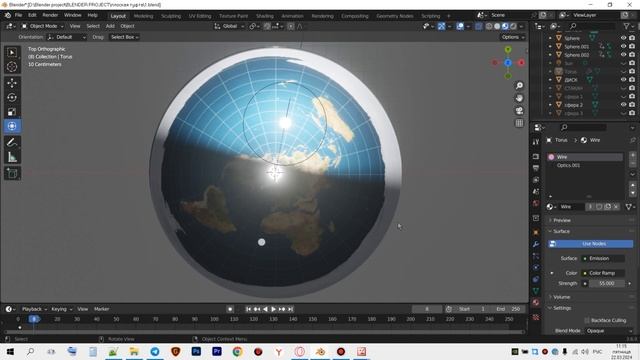Viewport: 640px width, 360px height.
Task: Open Chrome from the taskbar
Action: (238, 351)
